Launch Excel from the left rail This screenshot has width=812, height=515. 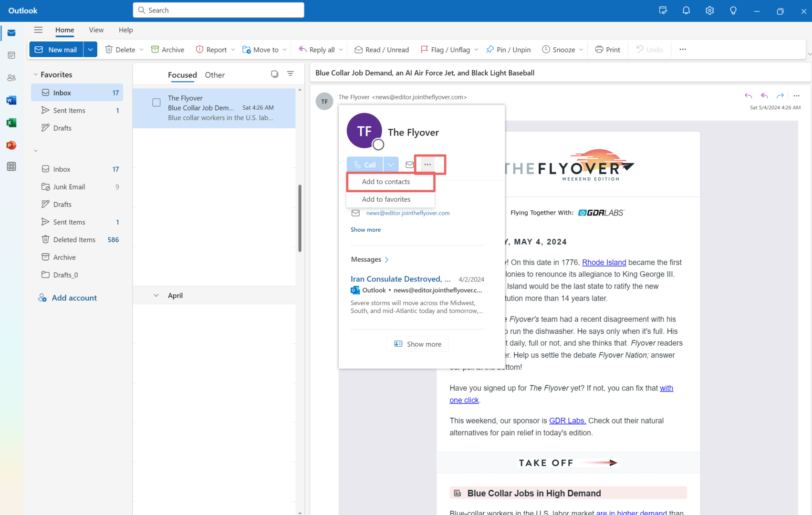(11, 123)
